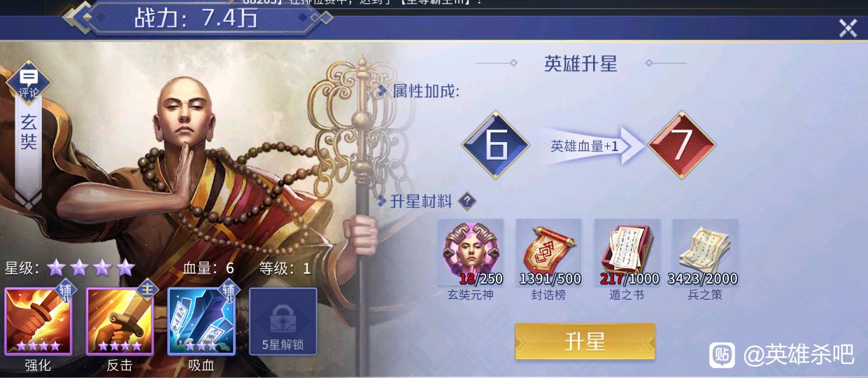Open the question mark help beside 升星材料
The image size is (868, 378).
467,202
